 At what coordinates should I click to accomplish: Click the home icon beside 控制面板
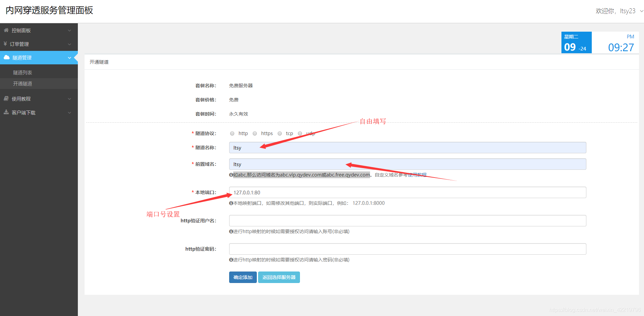point(6,30)
